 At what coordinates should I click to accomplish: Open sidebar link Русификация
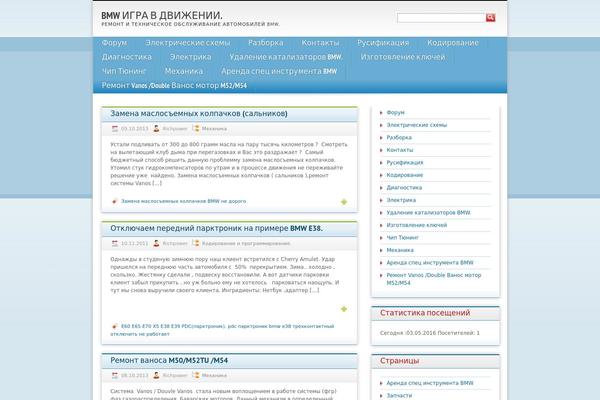coord(405,162)
